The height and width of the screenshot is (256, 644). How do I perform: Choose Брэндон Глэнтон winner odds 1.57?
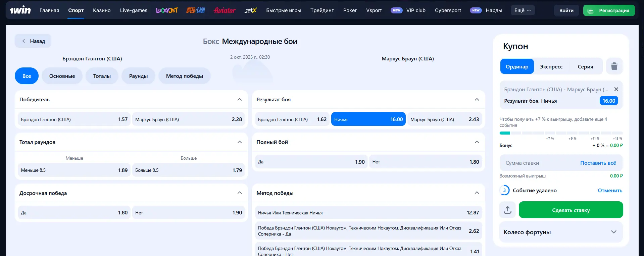tap(74, 119)
